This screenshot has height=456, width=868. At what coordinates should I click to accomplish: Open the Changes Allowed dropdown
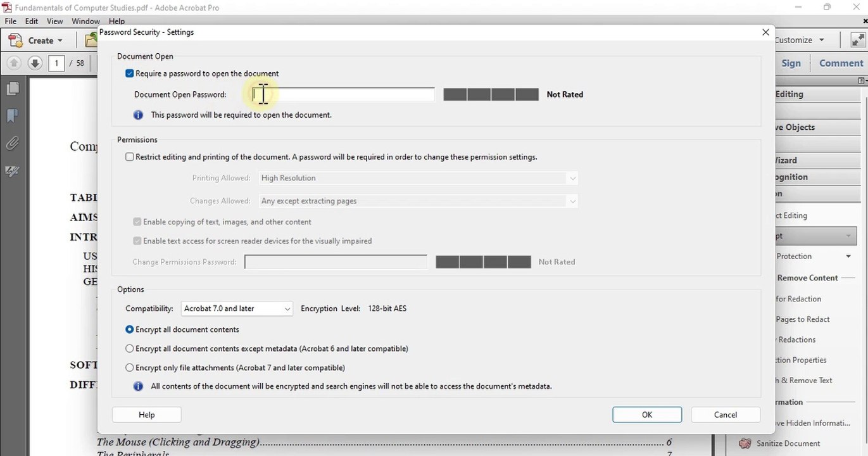coord(418,201)
